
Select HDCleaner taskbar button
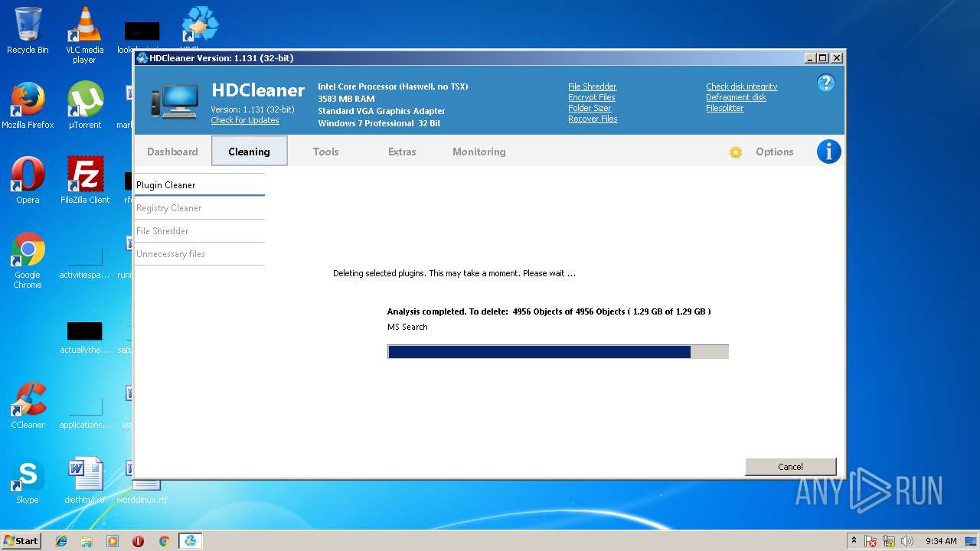(x=190, y=541)
